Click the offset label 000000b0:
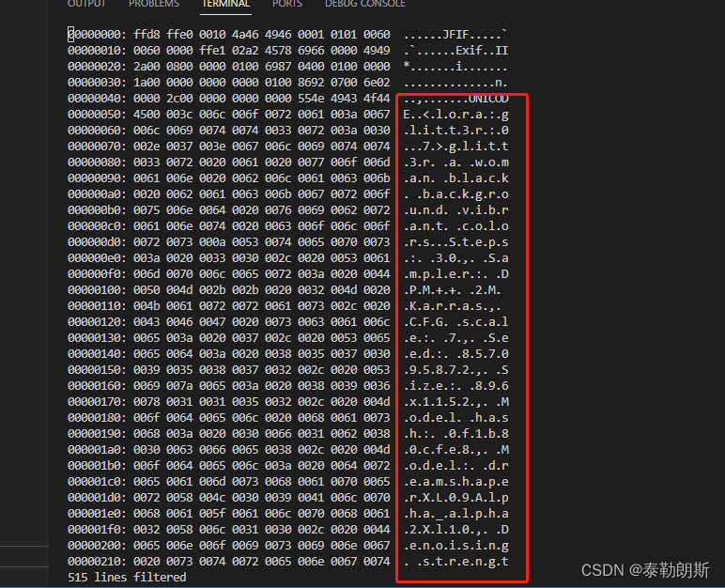The image size is (725, 588). (97, 209)
